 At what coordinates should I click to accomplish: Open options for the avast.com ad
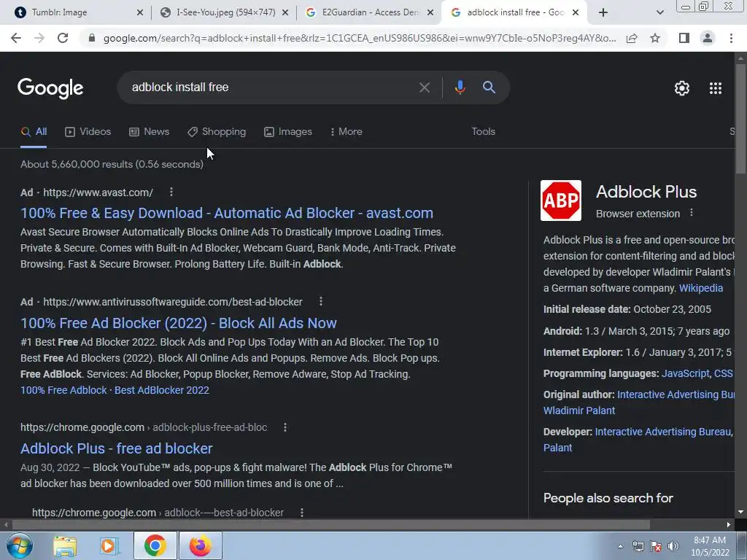[x=171, y=192]
